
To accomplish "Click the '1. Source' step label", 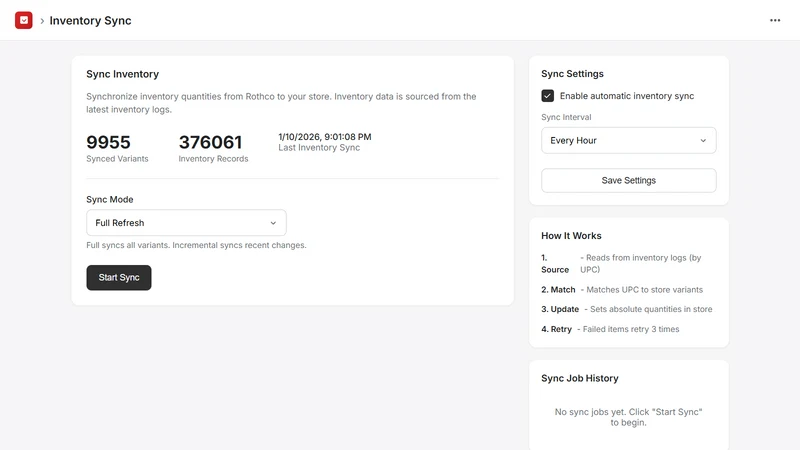I will click(555, 264).
